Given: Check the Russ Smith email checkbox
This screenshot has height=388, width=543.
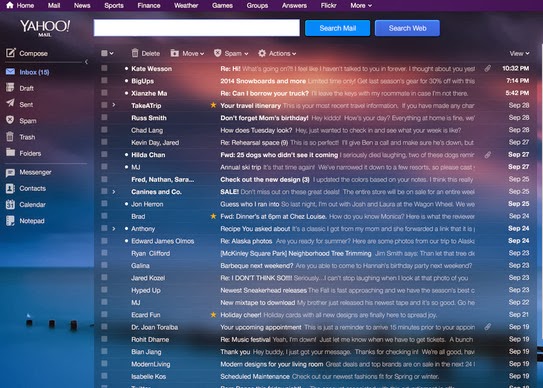Looking at the screenshot, I should 104,117.
